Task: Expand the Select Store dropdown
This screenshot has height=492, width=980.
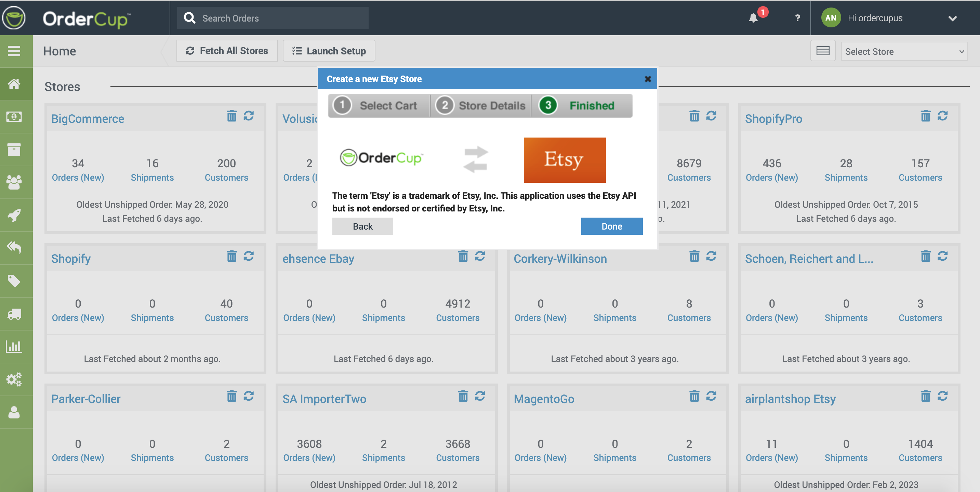Action: coord(904,51)
